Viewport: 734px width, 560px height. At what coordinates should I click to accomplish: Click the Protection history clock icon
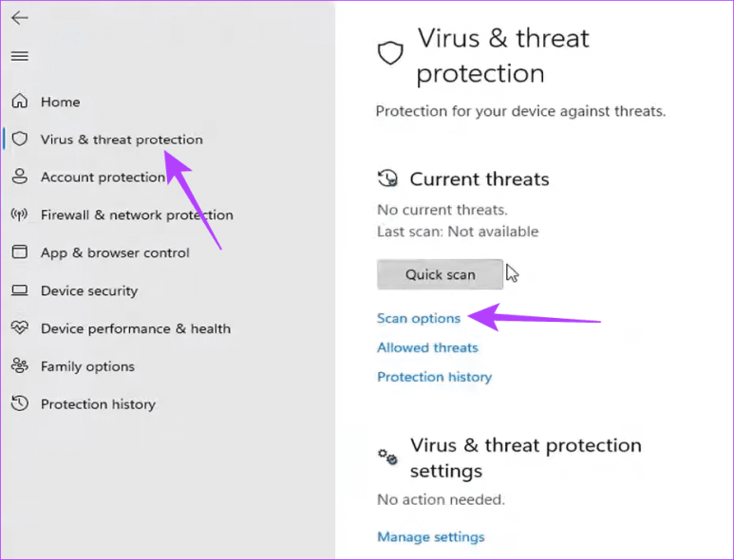click(19, 404)
